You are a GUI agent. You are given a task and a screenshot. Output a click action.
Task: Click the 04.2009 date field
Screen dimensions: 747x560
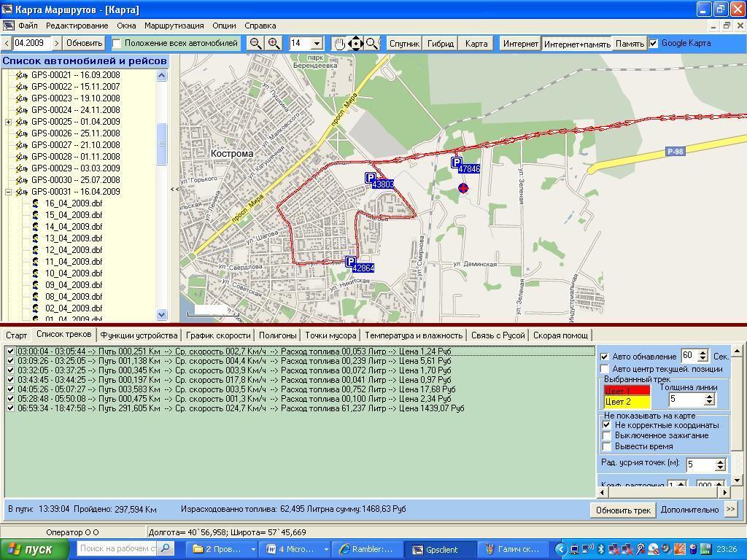click(31, 43)
